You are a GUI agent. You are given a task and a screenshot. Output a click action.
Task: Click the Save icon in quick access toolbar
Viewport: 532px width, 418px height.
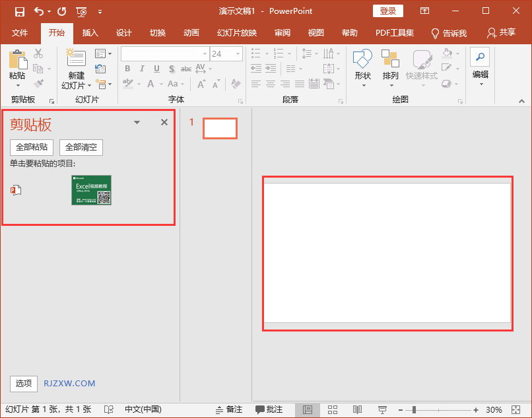click(x=19, y=11)
